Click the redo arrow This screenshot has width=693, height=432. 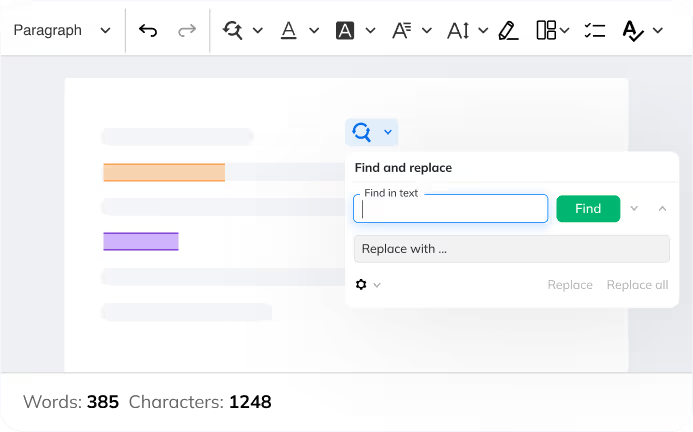point(187,30)
